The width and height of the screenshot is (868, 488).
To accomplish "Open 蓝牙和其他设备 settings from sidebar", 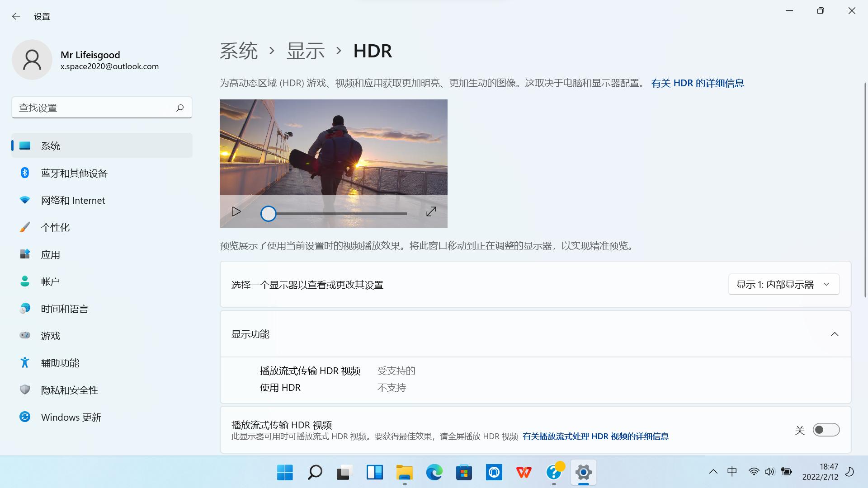I will (74, 173).
